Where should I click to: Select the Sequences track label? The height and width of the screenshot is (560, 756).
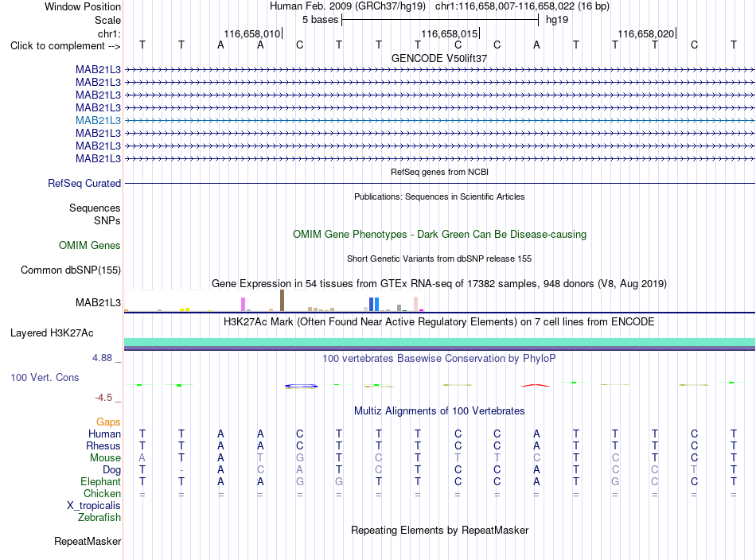pos(95,208)
